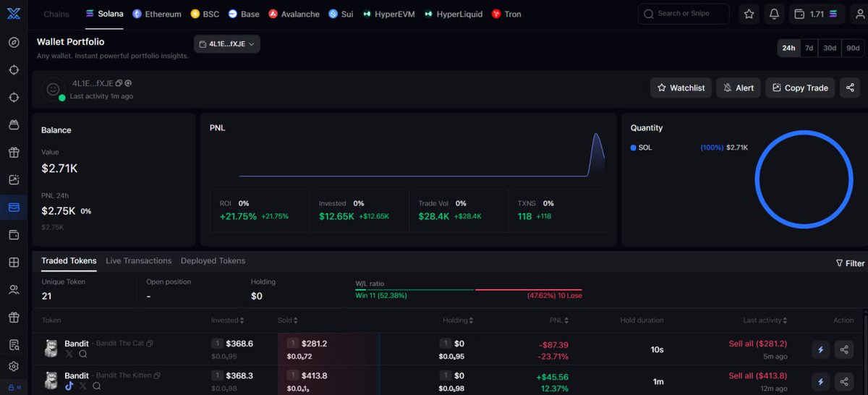Click the Alert button
The width and height of the screenshot is (868, 395).
pyautogui.click(x=739, y=88)
